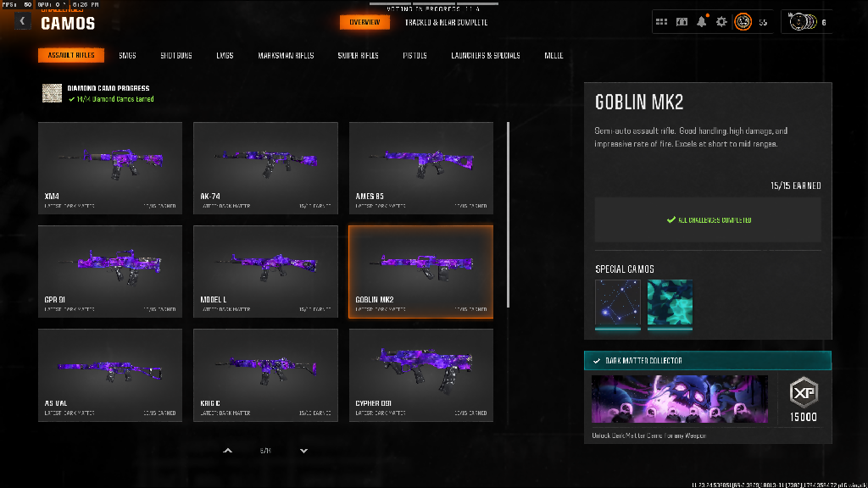
Task: Open the notifications bell
Action: (702, 22)
